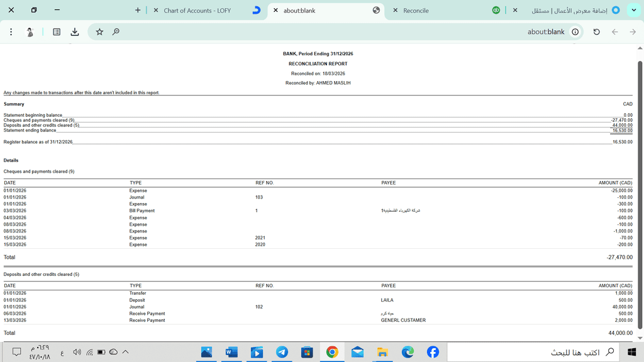644x362 pixels.
Task: Switch to the Chart of Accounts - LOFY tab
Action: tap(197, 11)
